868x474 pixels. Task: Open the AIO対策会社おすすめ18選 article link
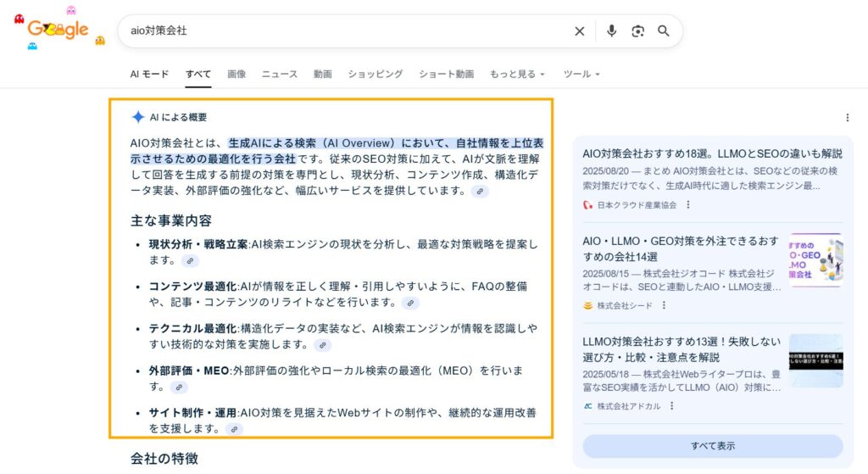coord(712,153)
